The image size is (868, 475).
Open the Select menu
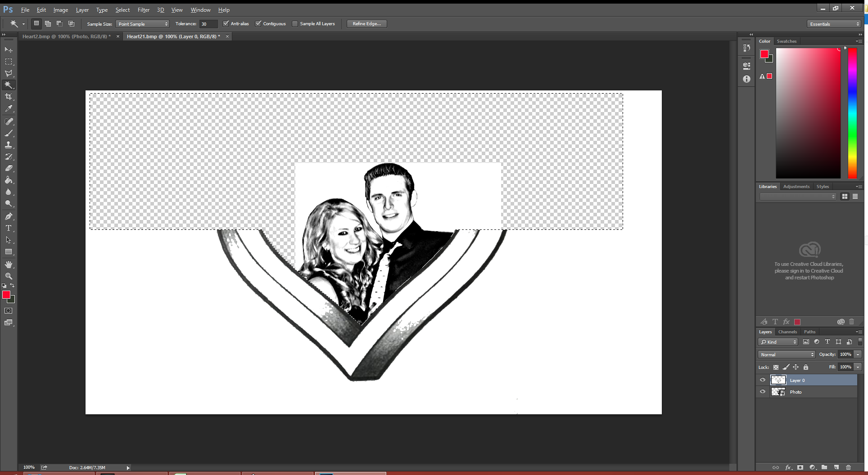tap(122, 10)
